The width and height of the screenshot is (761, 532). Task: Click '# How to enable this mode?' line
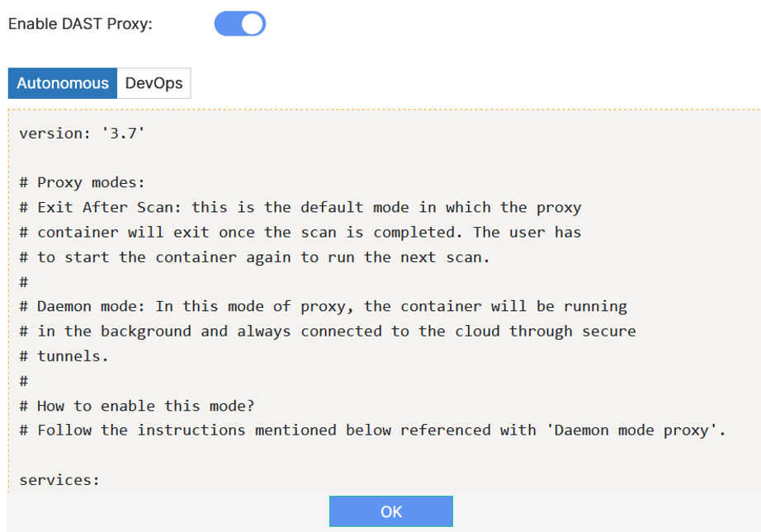point(136,405)
